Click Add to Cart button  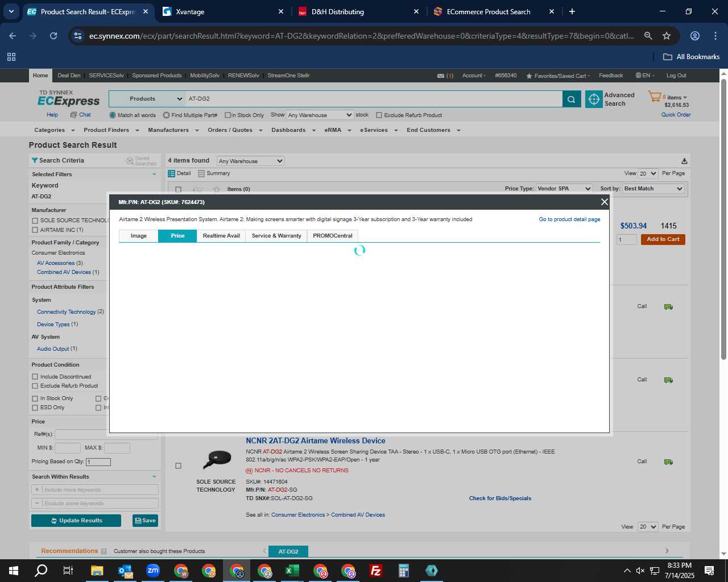(x=663, y=239)
